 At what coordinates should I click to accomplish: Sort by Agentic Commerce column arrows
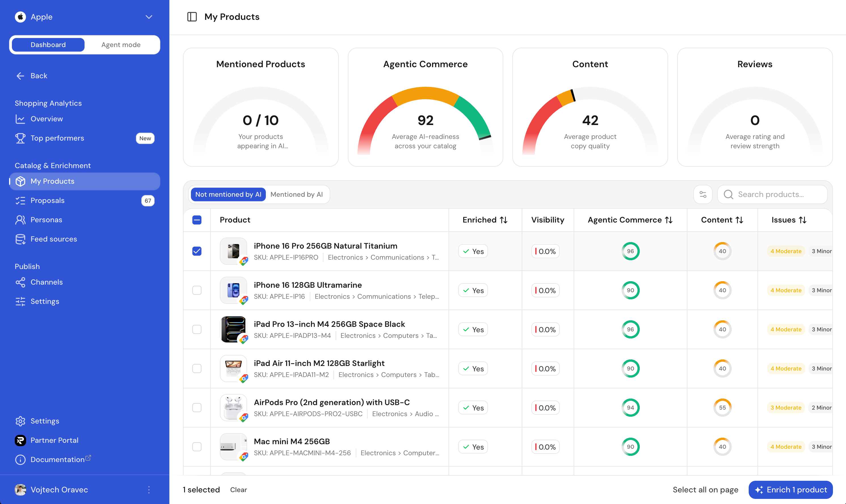pos(669,220)
